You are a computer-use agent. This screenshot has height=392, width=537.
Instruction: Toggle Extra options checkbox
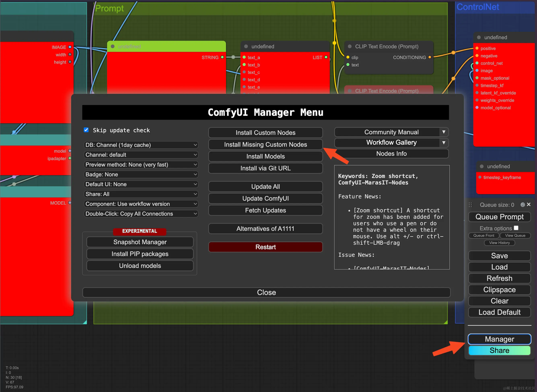516,228
